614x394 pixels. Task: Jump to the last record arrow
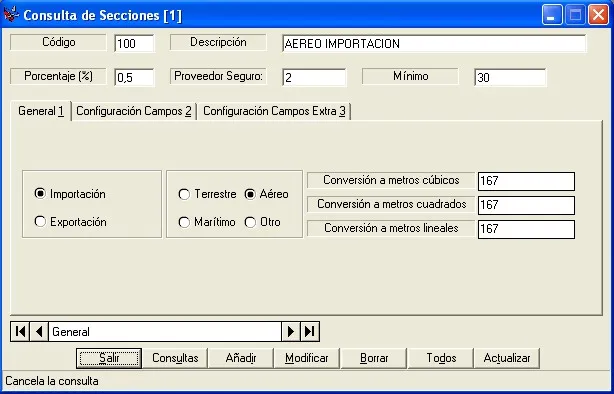coord(310,332)
